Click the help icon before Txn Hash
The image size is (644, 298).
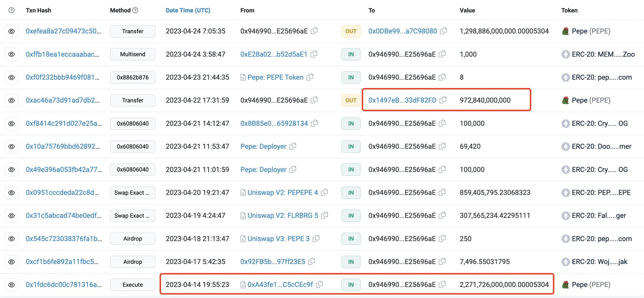[x=11, y=10]
